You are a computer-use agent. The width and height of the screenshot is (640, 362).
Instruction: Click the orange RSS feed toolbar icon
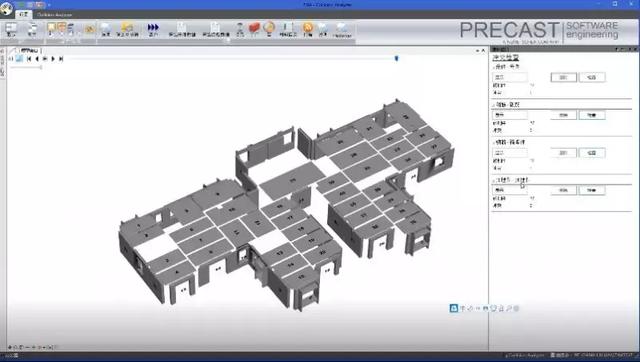308,28
